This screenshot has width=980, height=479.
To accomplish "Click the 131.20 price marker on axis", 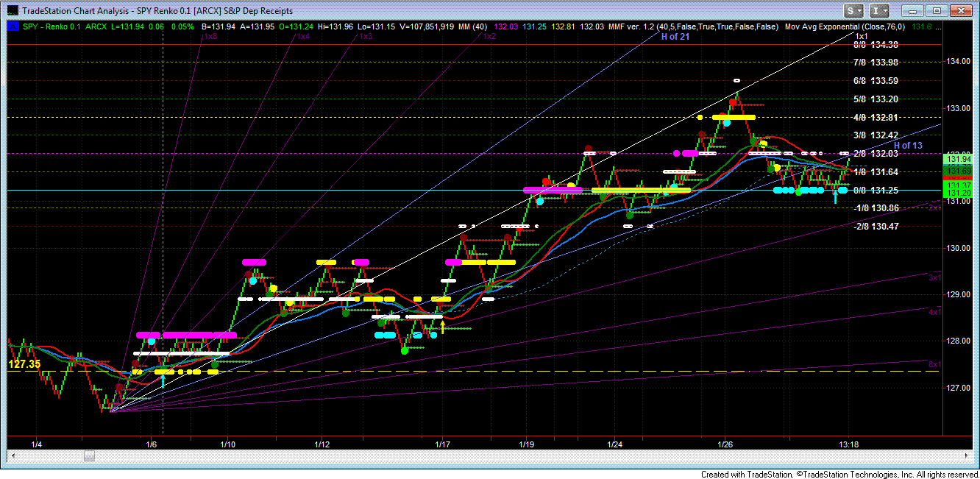I will coord(957,192).
